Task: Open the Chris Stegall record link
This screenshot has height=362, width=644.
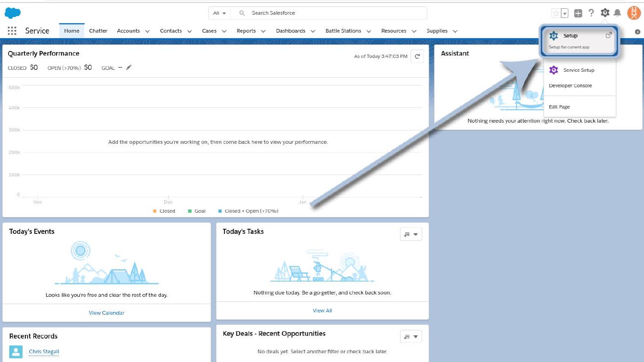Action: click(44, 351)
